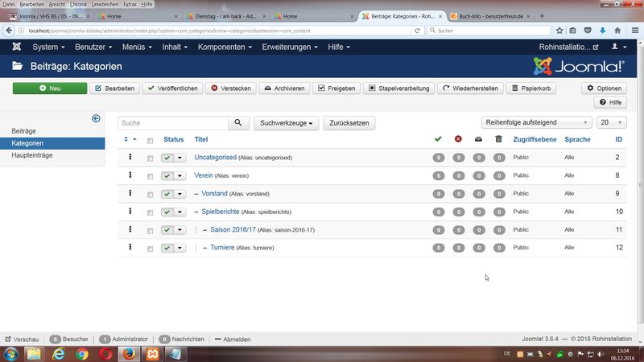Open the list limit 20 dropdown
Screen dimensions: 644x362
click(611, 122)
